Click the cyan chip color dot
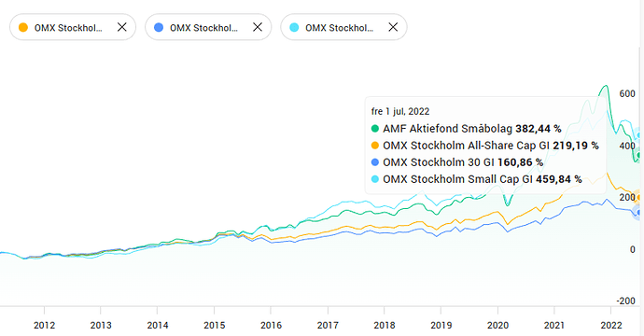This screenshot has width=644, height=336. 294,27
